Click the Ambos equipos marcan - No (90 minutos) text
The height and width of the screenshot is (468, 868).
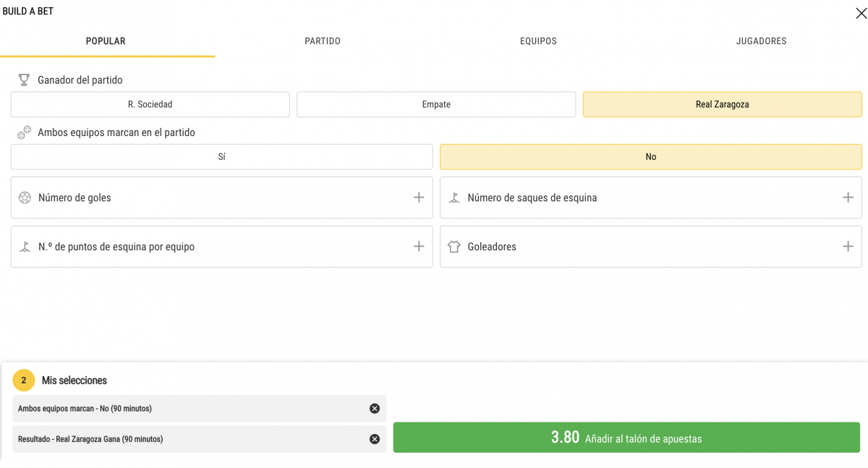point(85,409)
